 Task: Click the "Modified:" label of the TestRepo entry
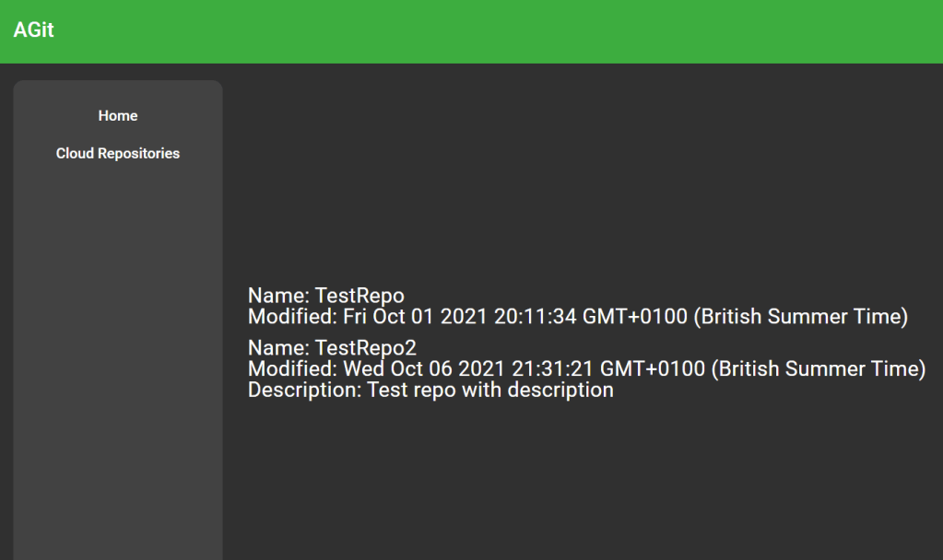tap(292, 318)
